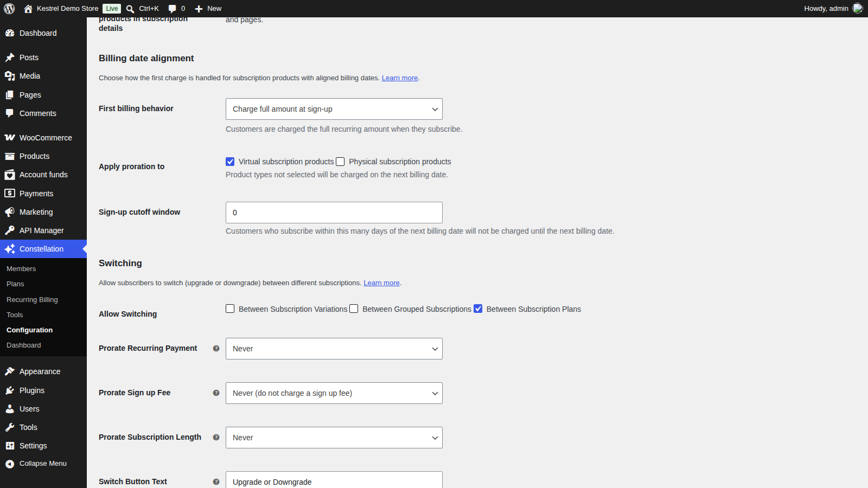Uncheck Virtual subscription products checkbox

click(x=230, y=162)
